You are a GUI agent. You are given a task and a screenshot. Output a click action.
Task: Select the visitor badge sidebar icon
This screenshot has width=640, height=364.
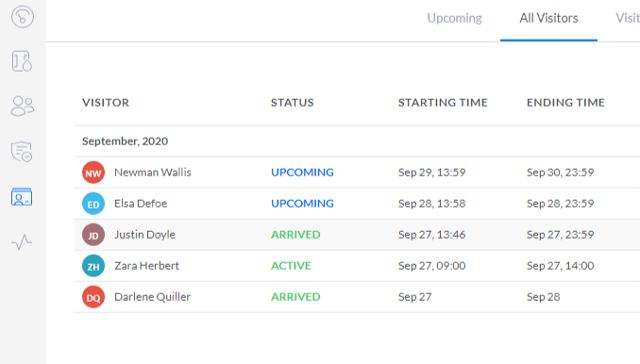click(x=22, y=196)
